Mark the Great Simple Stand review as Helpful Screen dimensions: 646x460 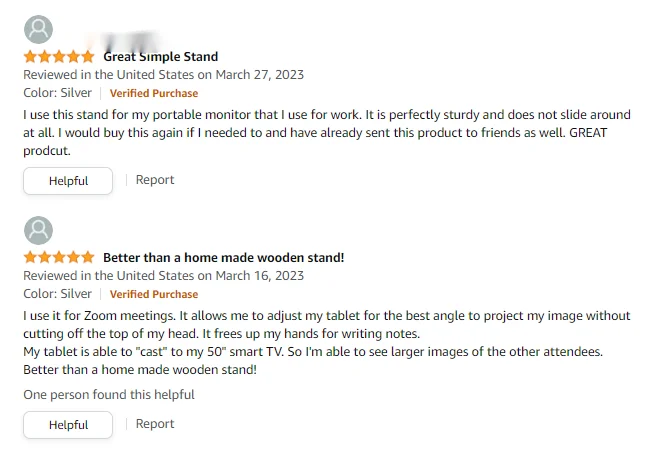[68, 181]
